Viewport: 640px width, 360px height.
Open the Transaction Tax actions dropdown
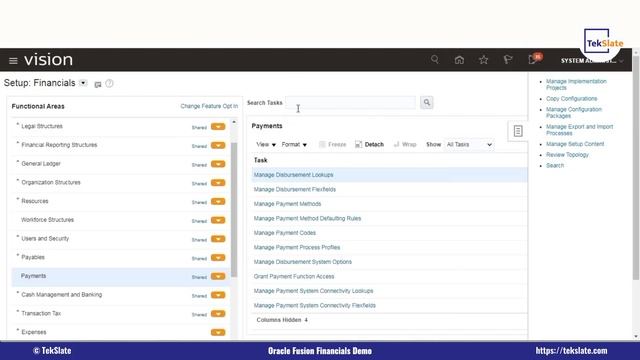tap(218, 314)
